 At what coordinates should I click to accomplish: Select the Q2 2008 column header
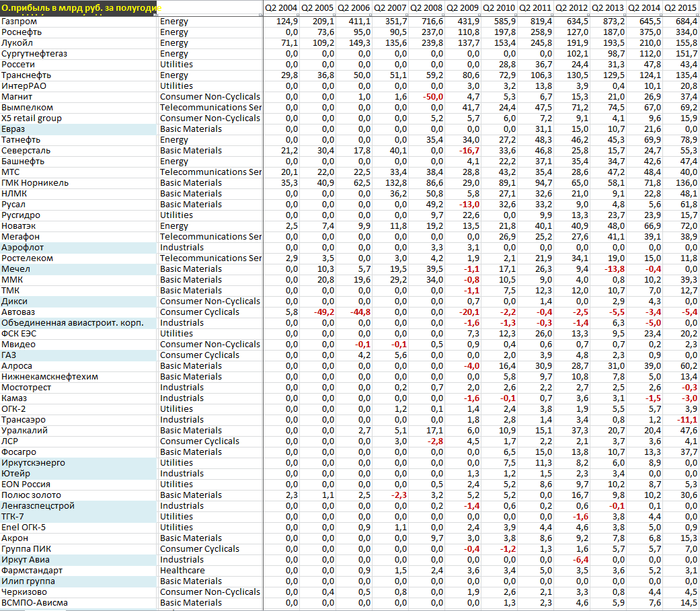(x=426, y=8)
